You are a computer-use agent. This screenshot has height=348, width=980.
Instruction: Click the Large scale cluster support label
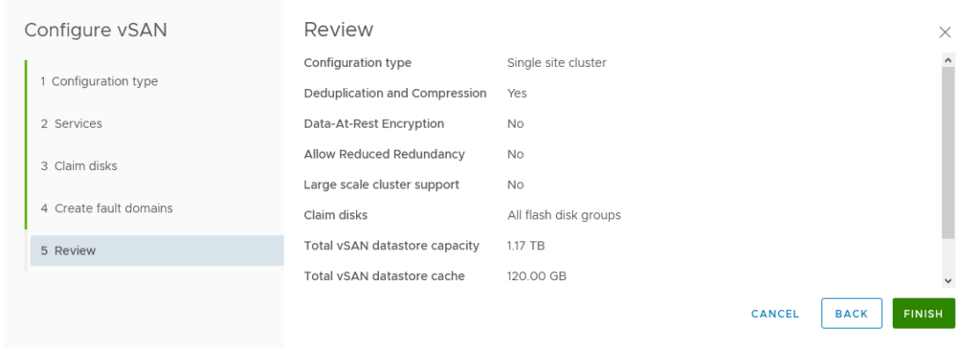(x=381, y=185)
